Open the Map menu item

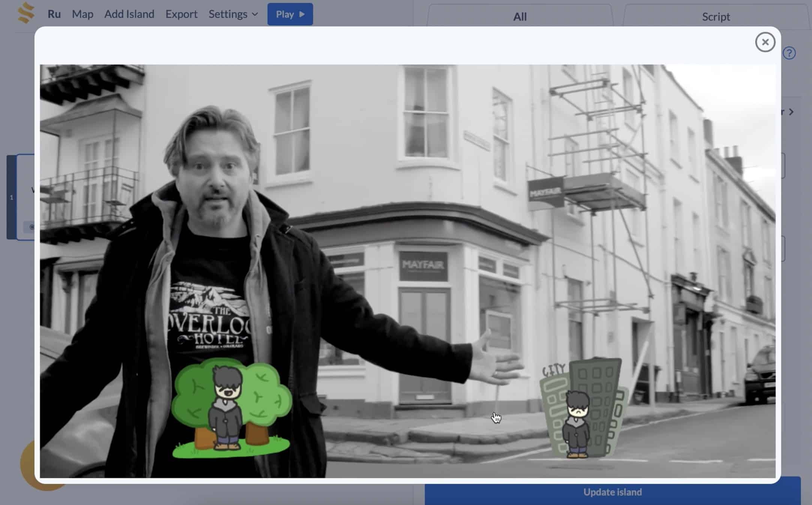[82, 14]
